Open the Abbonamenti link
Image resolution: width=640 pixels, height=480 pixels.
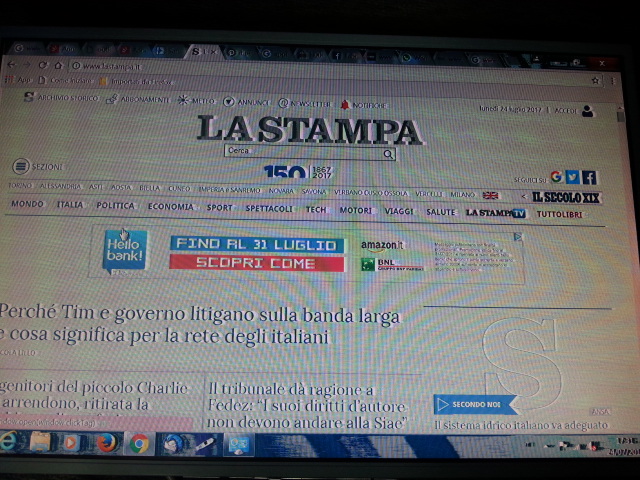click(x=138, y=100)
